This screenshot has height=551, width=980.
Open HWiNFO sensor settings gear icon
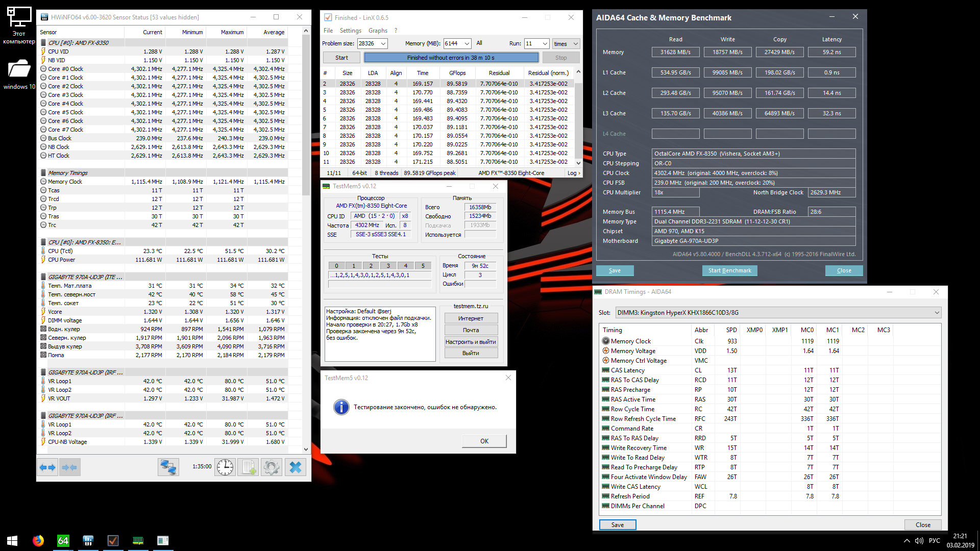point(272,467)
